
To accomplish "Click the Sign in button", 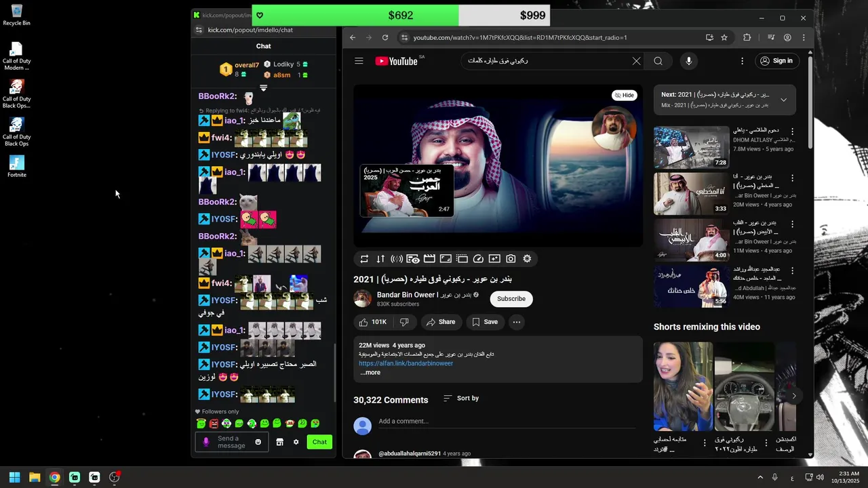I will (x=776, y=61).
